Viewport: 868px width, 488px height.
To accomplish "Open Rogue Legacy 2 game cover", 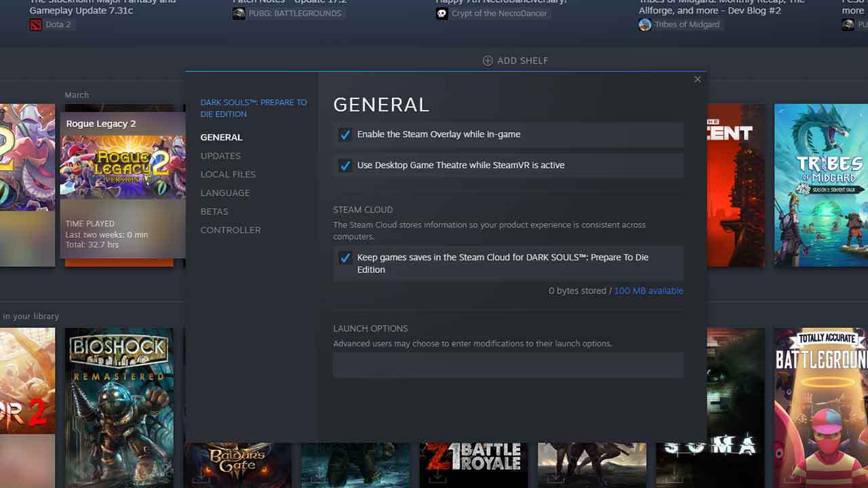I will (x=123, y=167).
